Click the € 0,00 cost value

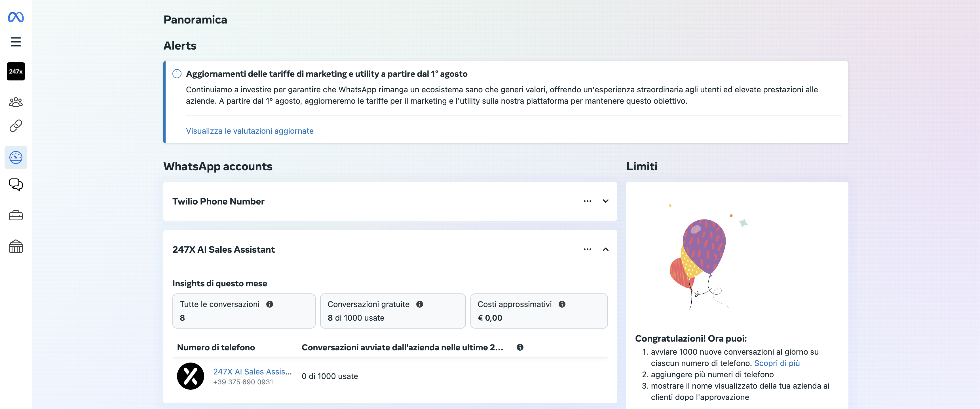pyautogui.click(x=490, y=318)
